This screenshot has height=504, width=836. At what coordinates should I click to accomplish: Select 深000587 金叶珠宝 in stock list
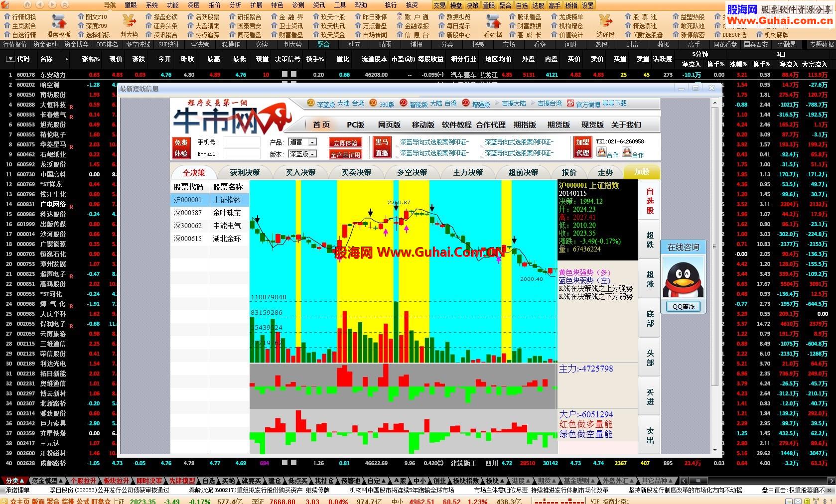210,213
